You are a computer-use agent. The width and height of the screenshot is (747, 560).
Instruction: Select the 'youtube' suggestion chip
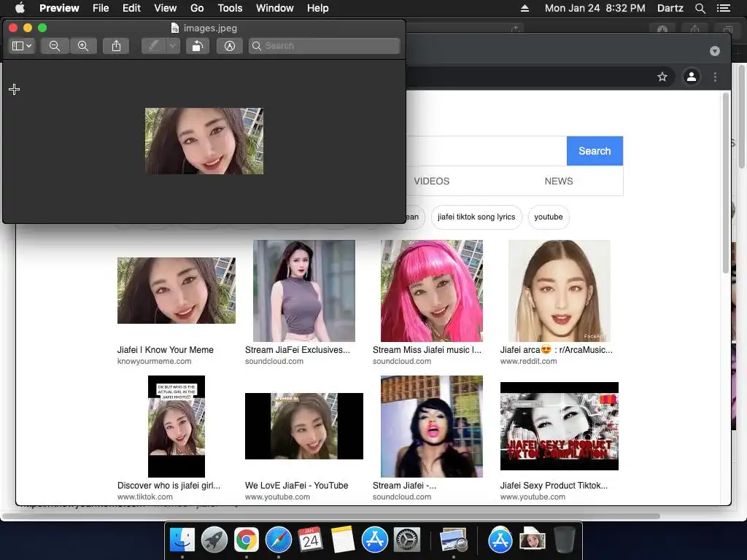(x=549, y=217)
